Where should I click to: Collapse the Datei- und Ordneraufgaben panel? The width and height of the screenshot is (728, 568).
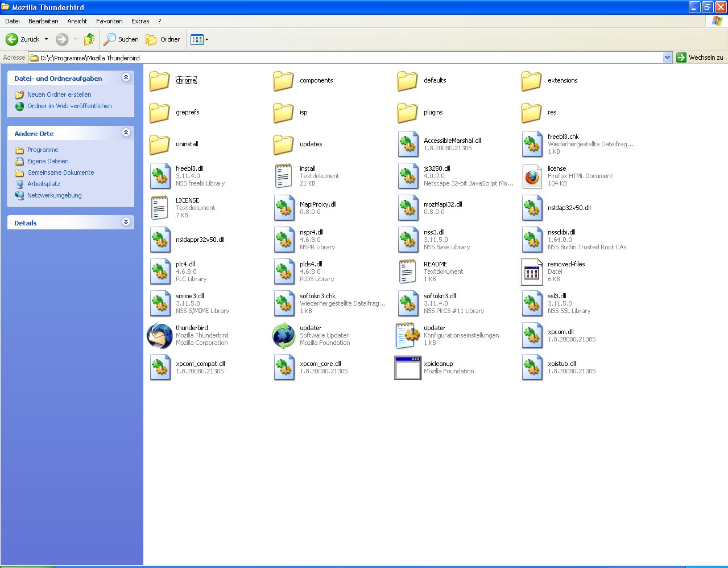pyautogui.click(x=126, y=77)
